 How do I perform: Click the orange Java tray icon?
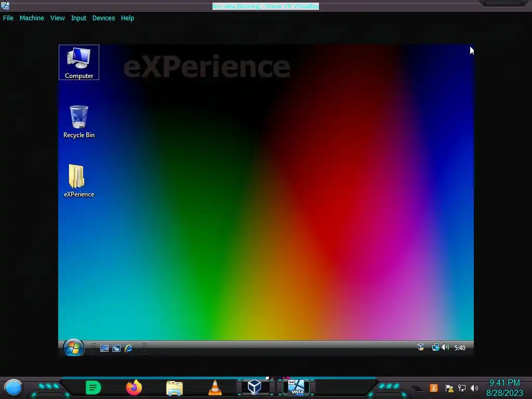[x=434, y=388]
